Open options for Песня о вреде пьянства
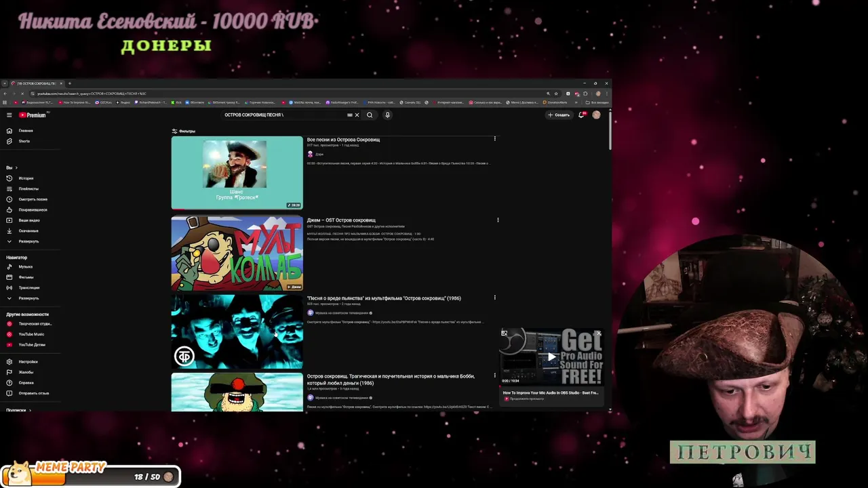Viewport: 868px width, 488px height. point(494,298)
